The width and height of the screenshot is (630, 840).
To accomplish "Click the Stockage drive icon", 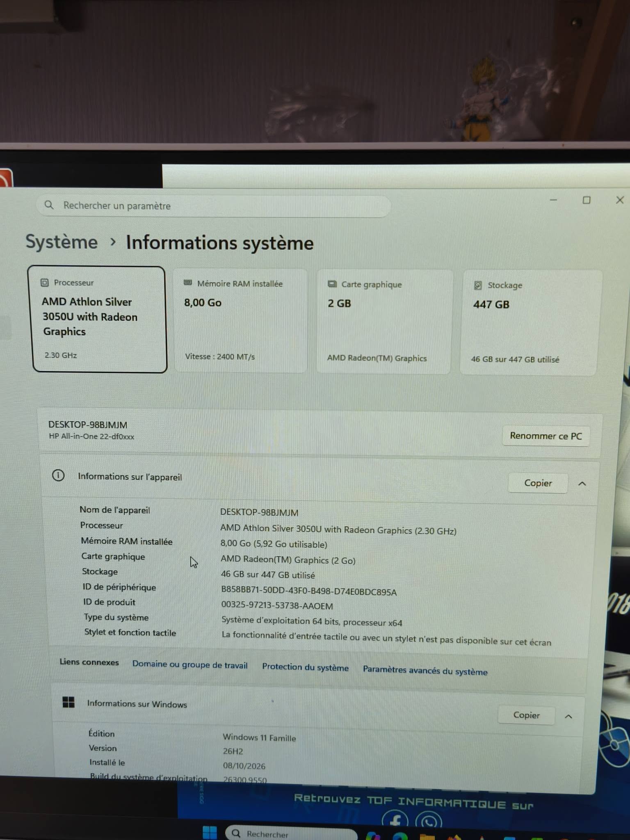I will pyautogui.click(x=477, y=285).
